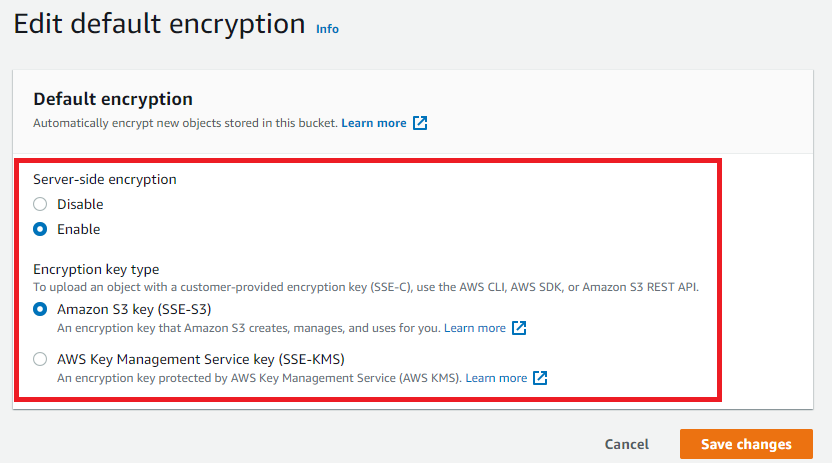832x463 pixels.
Task: Click external link icon under Default encryption heading
Action: [420, 123]
